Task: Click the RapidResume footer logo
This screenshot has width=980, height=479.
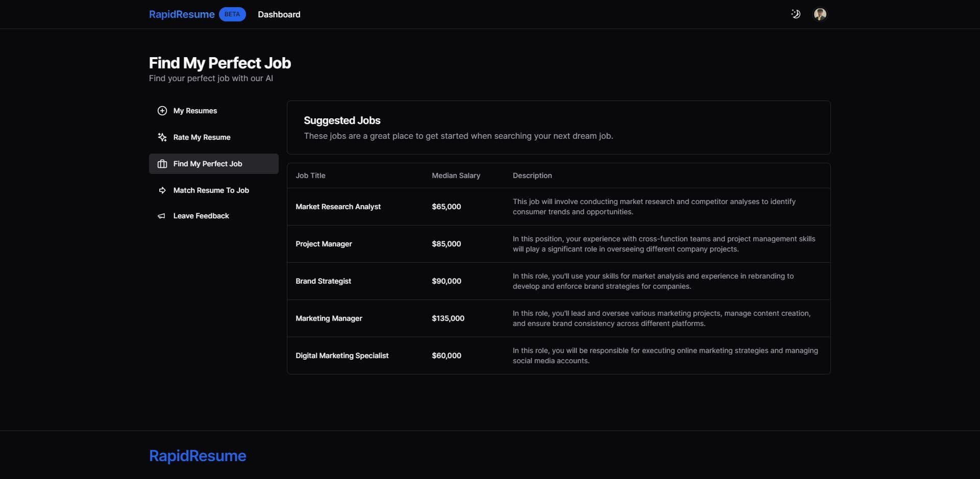Action: [198, 456]
